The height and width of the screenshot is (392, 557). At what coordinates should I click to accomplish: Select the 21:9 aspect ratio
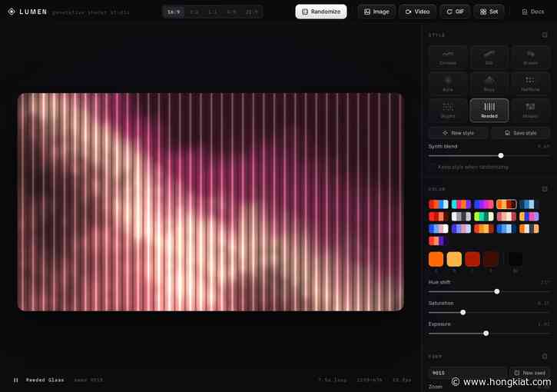pos(251,12)
